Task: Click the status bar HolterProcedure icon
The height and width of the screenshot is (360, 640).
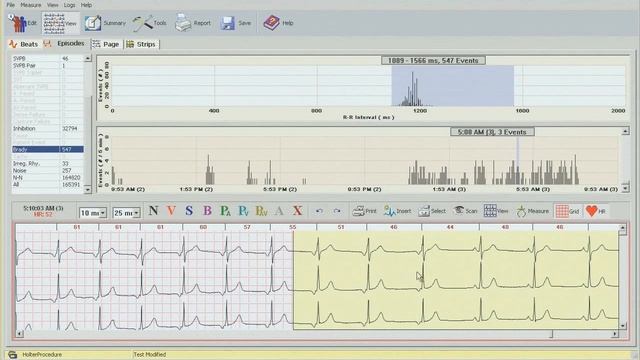Action: [13, 355]
